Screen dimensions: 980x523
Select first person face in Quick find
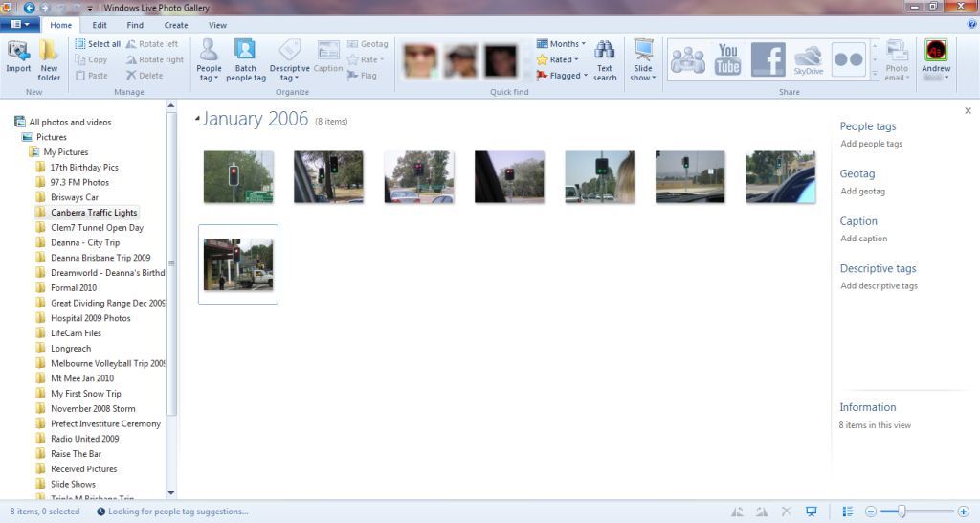tap(420, 60)
